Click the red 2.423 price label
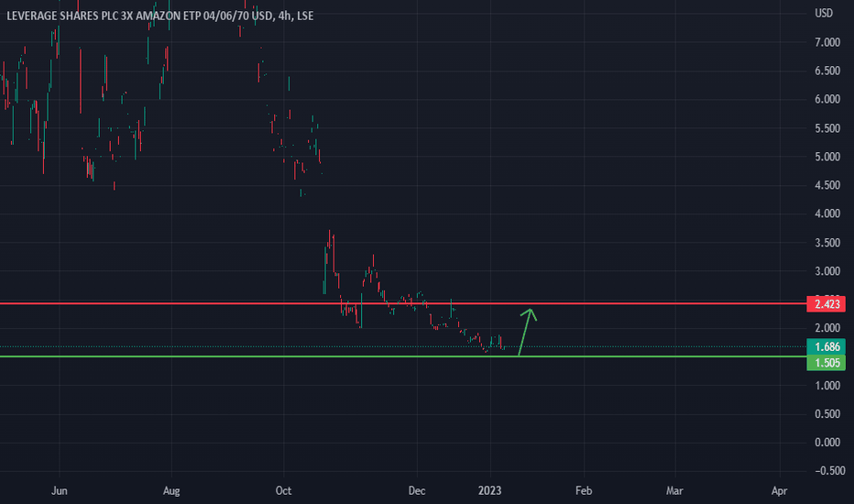This screenshot has height=504, width=854. click(826, 304)
